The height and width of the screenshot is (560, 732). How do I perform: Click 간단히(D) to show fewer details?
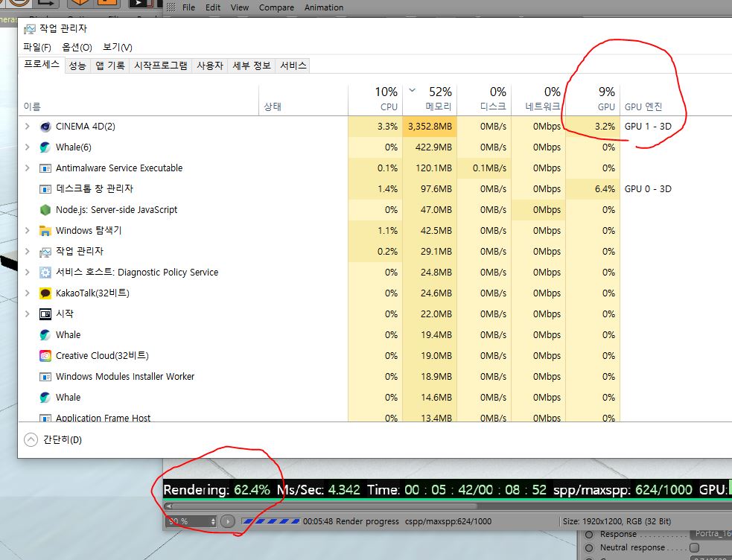(x=53, y=439)
